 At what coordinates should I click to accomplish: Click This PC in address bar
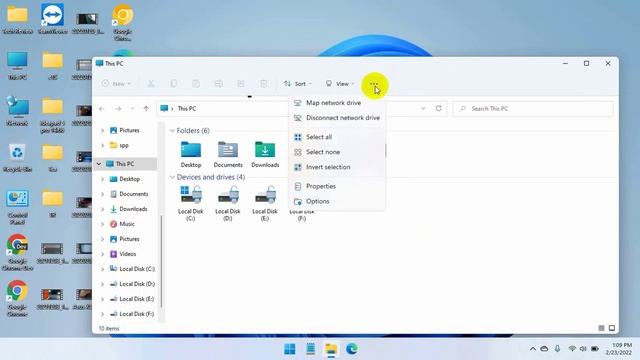[x=187, y=109]
